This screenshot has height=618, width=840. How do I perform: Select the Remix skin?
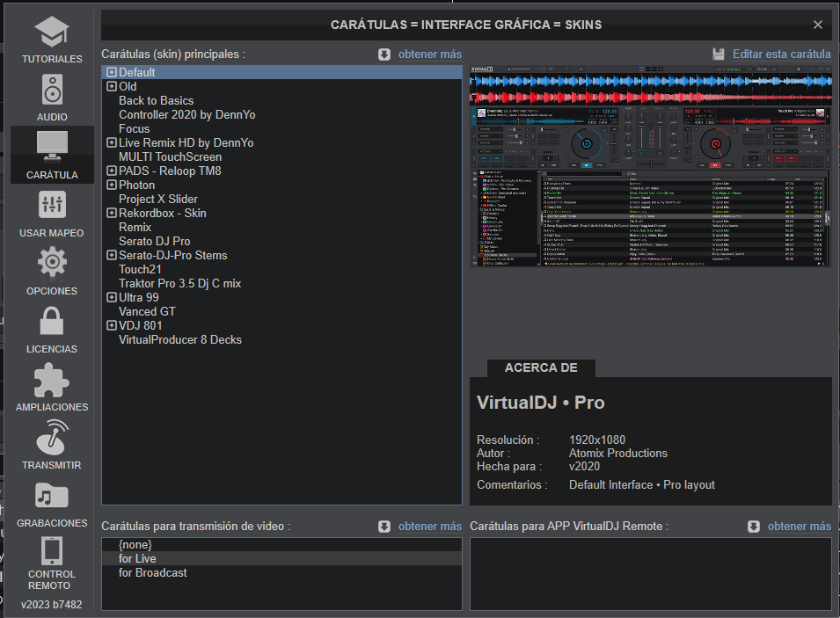pyautogui.click(x=281, y=227)
